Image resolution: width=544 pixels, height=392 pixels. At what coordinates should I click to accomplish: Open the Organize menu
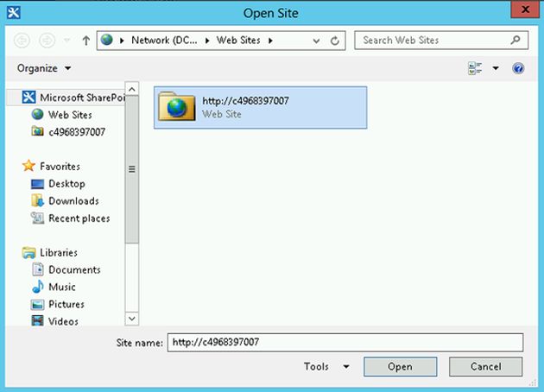(x=44, y=68)
